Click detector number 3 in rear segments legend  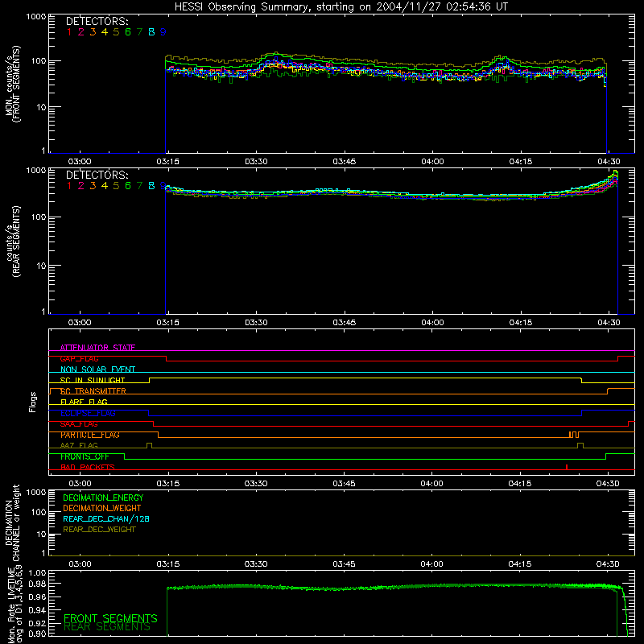(93, 186)
